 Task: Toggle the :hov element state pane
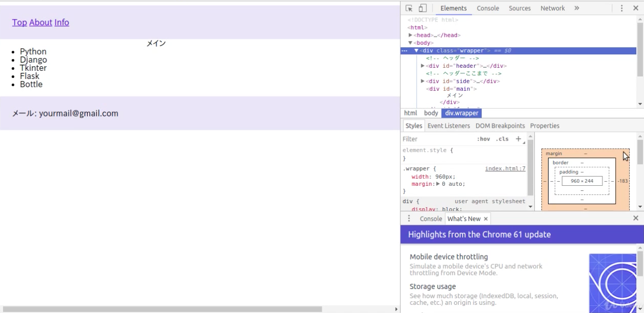coord(483,139)
